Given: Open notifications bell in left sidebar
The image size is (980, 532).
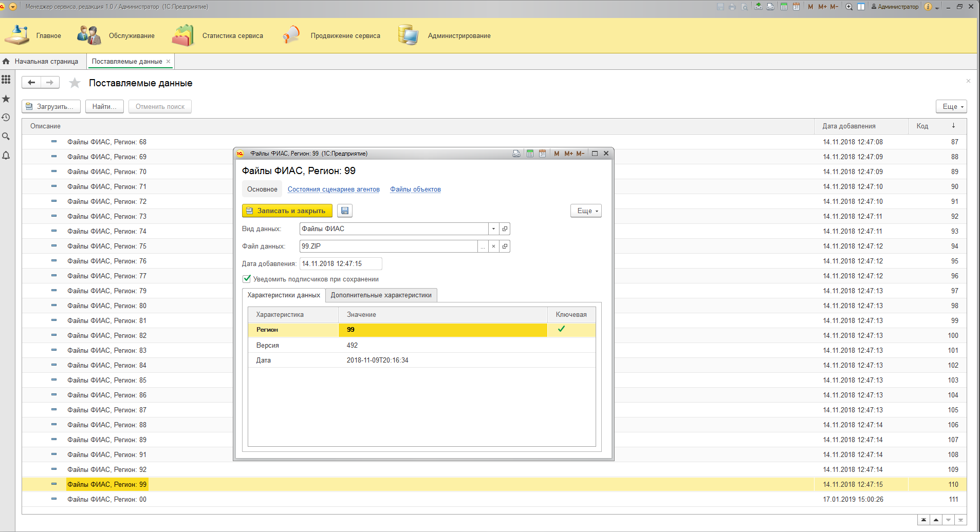Looking at the screenshot, I should 6,156.
